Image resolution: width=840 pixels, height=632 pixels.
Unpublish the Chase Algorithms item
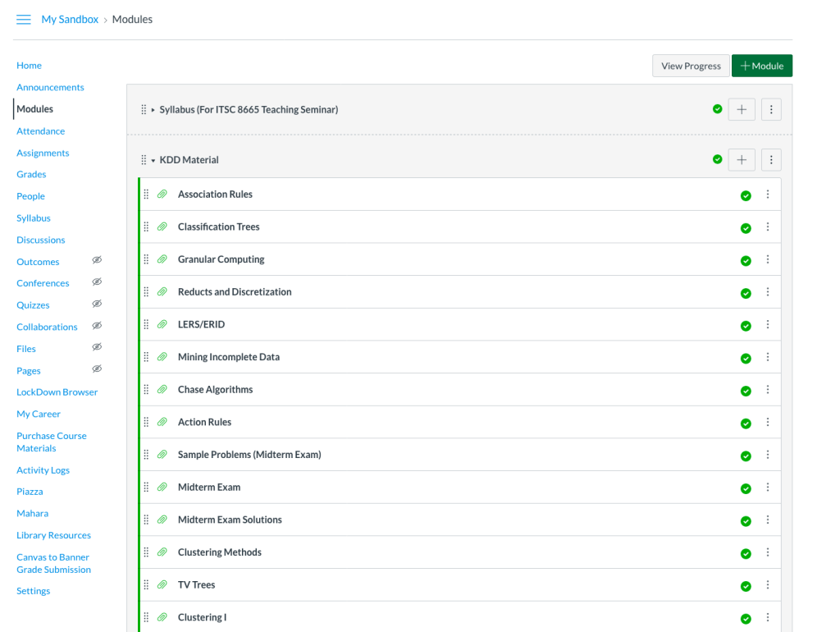746,391
